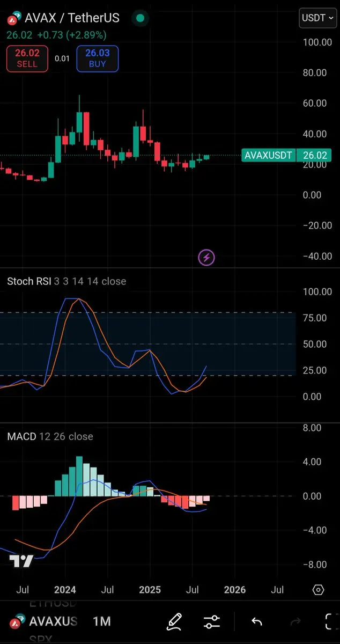Tap the AVAX logo beside symbol title

point(14,19)
